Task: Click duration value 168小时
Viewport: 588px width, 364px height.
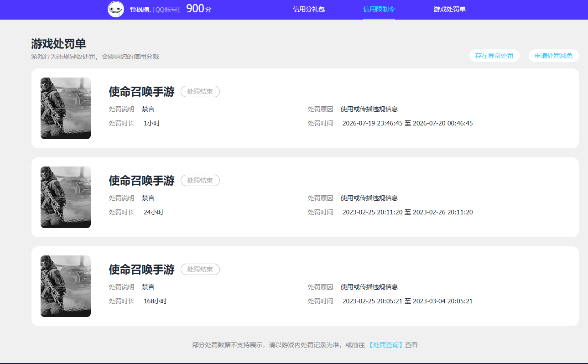Action: click(x=155, y=301)
